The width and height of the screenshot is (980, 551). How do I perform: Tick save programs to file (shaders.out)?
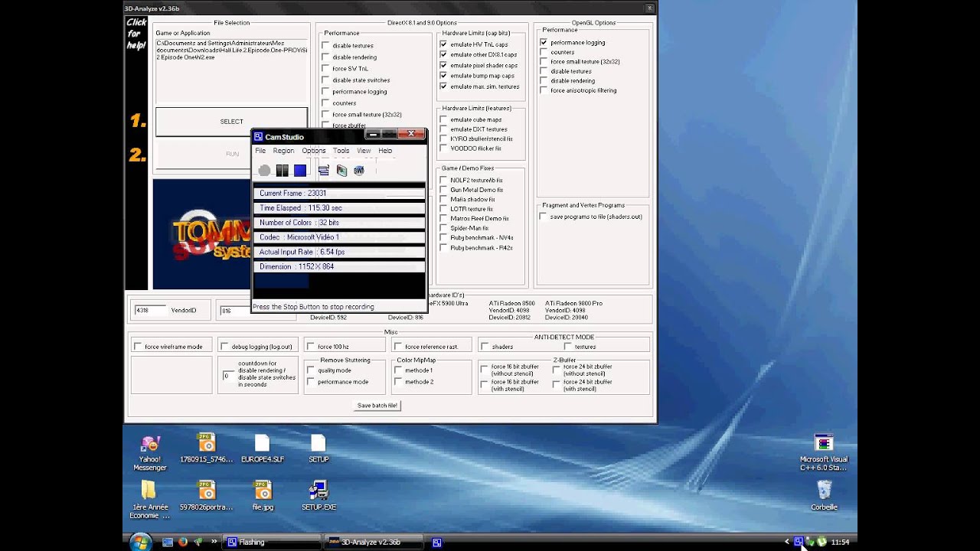coord(544,217)
